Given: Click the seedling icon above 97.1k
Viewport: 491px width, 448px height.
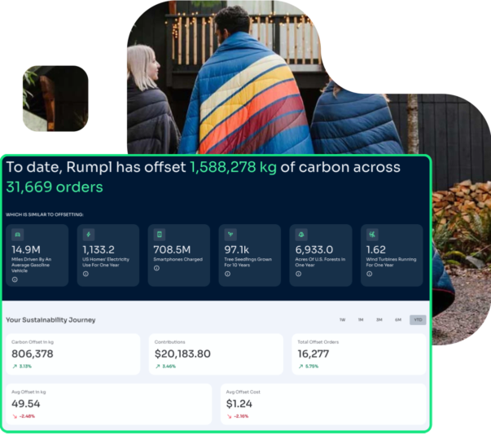Looking at the screenshot, I should pos(230,235).
